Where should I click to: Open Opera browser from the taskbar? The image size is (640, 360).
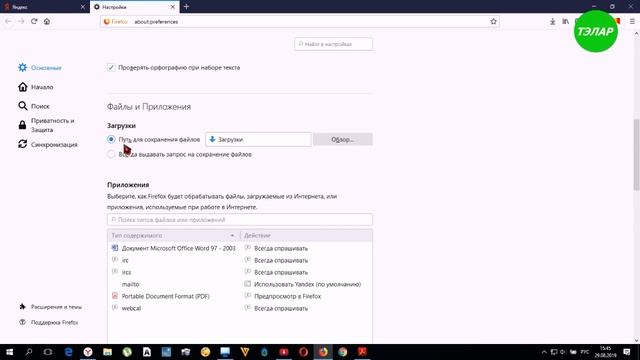[303, 352]
